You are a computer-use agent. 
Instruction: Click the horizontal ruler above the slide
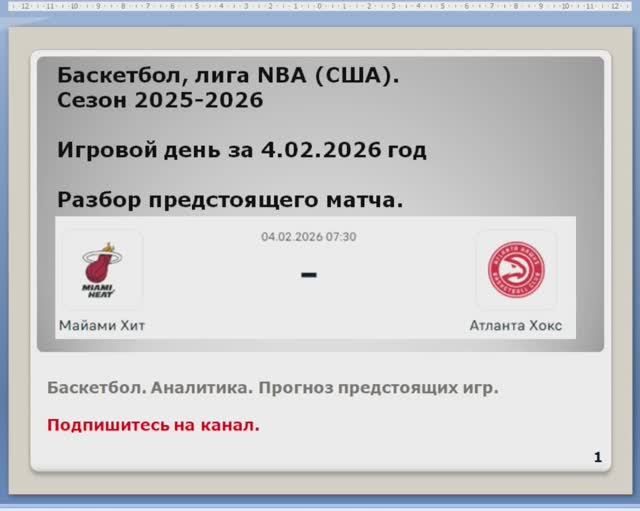point(320,6)
